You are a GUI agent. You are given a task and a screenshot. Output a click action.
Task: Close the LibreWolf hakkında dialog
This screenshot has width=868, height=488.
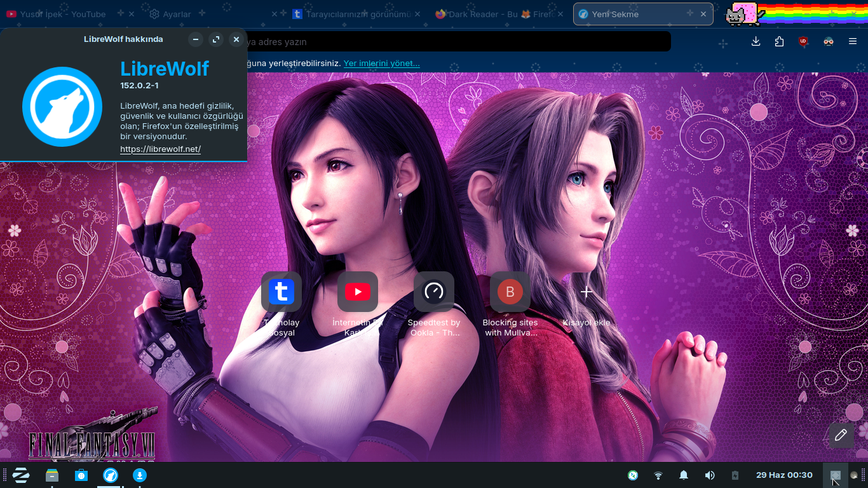236,39
